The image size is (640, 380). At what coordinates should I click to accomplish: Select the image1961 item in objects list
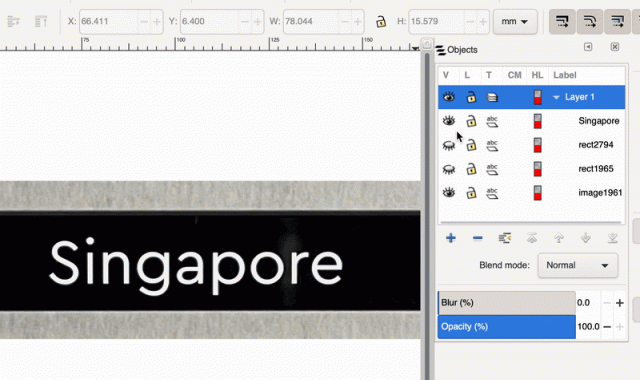(600, 193)
